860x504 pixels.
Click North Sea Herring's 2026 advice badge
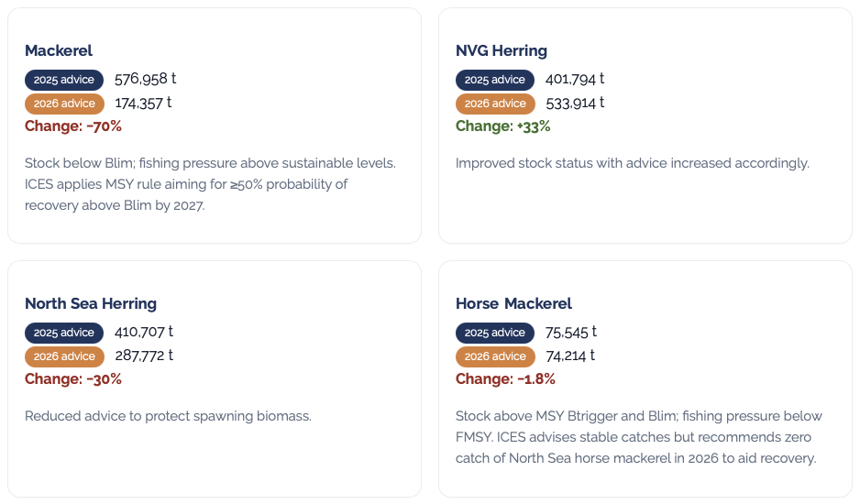64,356
